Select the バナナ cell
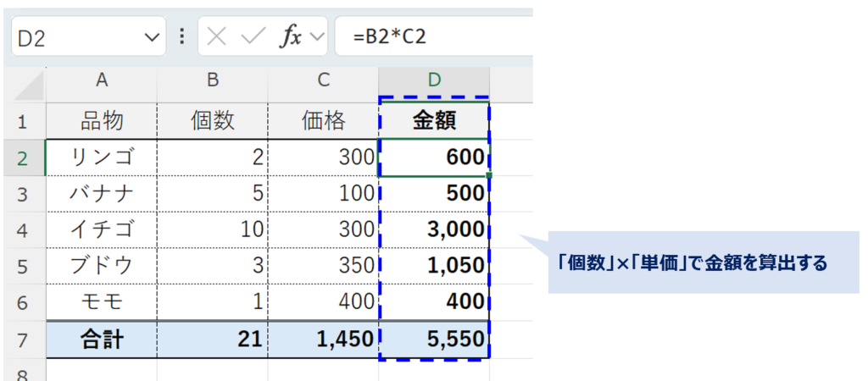Viewport: 868px width, 381px height. pos(102,194)
